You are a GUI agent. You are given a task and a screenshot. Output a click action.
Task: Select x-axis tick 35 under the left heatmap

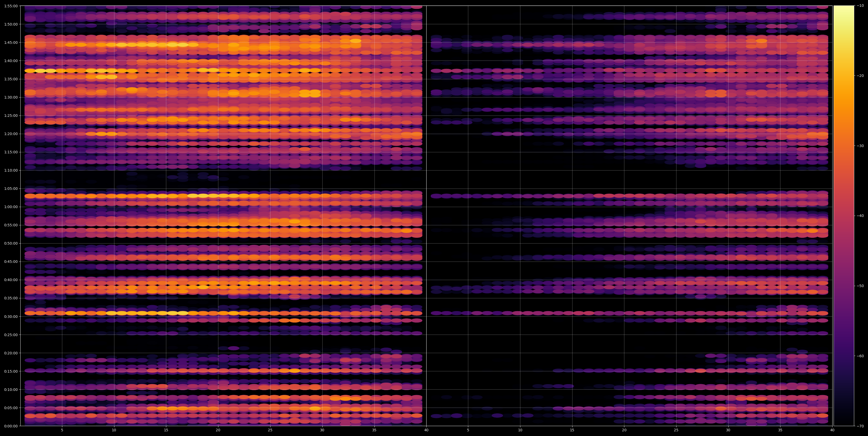[374, 430]
